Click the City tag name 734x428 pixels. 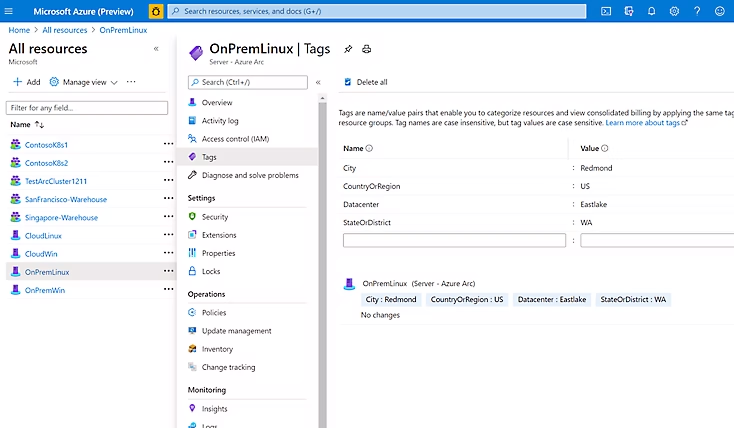pyautogui.click(x=349, y=168)
